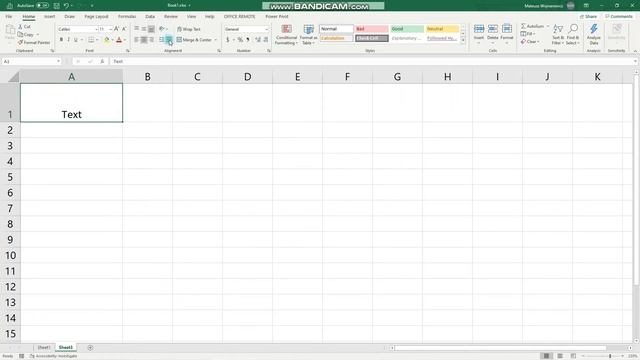Open the Power Pivot tab
Image resolution: width=640 pixels, height=360 pixels.
pyautogui.click(x=277, y=16)
